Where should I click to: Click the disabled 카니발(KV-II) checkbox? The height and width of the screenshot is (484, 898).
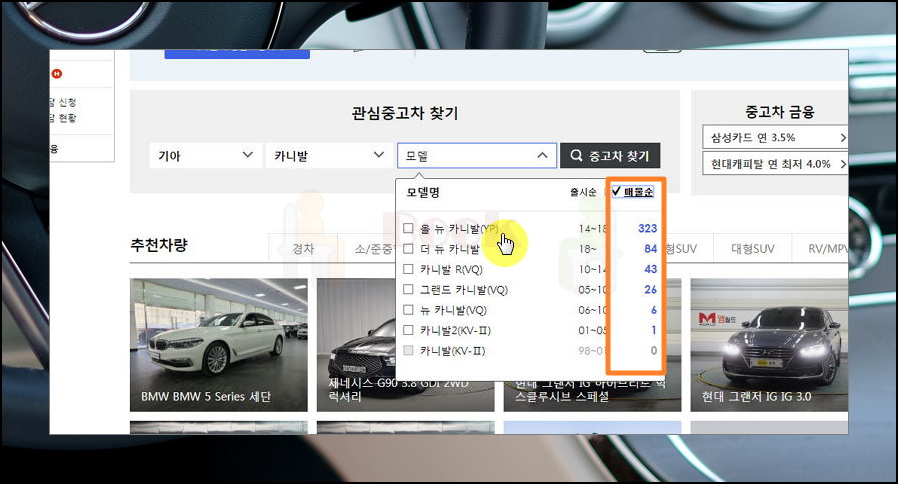(x=408, y=351)
